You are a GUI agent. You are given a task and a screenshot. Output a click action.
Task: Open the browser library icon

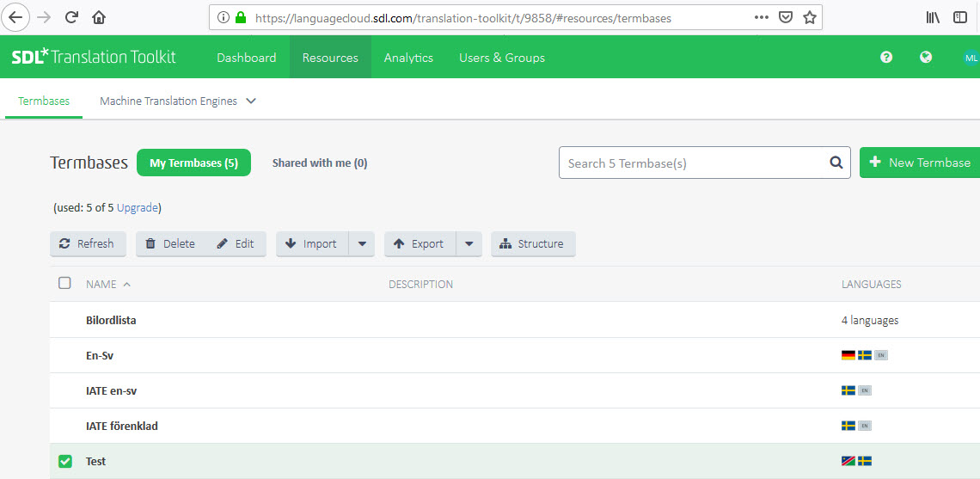(933, 17)
